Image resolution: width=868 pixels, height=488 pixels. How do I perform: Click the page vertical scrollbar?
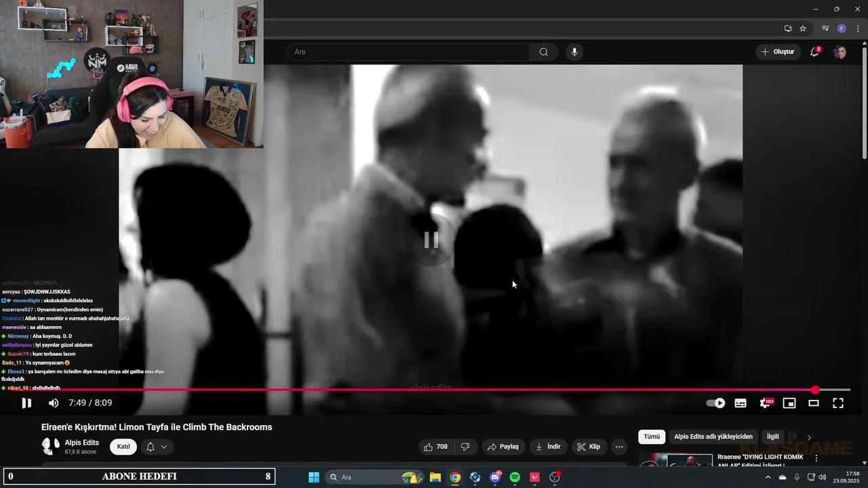point(864,102)
